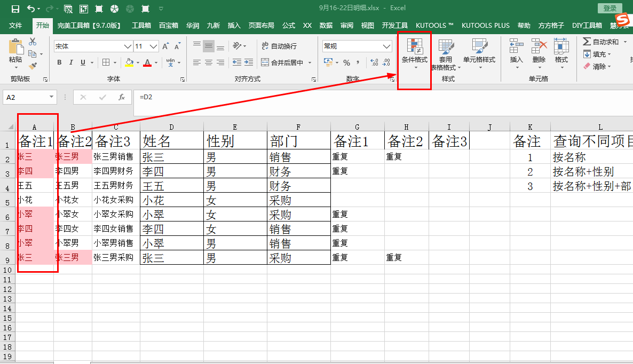Center text horizontally
This screenshot has height=364, width=633.
[x=208, y=62]
